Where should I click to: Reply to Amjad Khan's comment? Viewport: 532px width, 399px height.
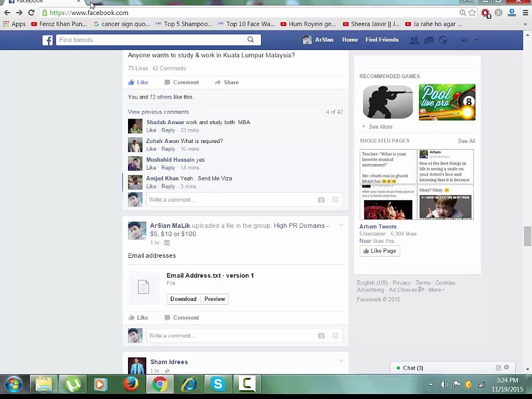(x=168, y=186)
